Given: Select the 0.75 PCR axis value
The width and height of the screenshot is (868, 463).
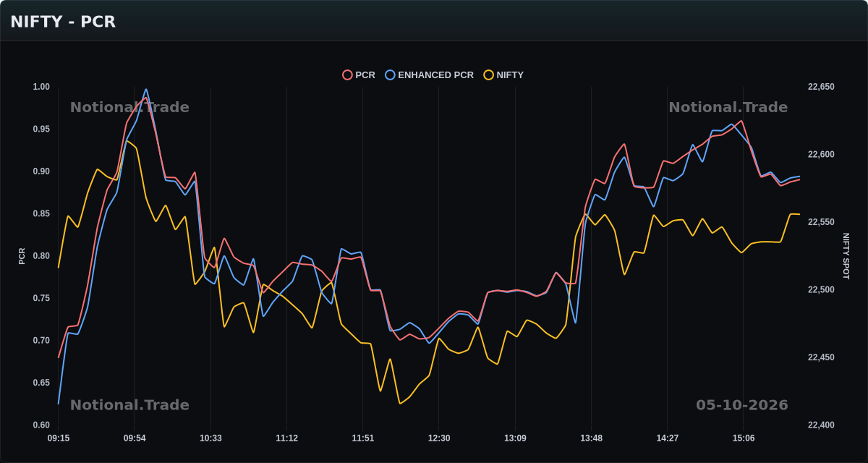Looking at the screenshot, I should [x=41, y=298].
